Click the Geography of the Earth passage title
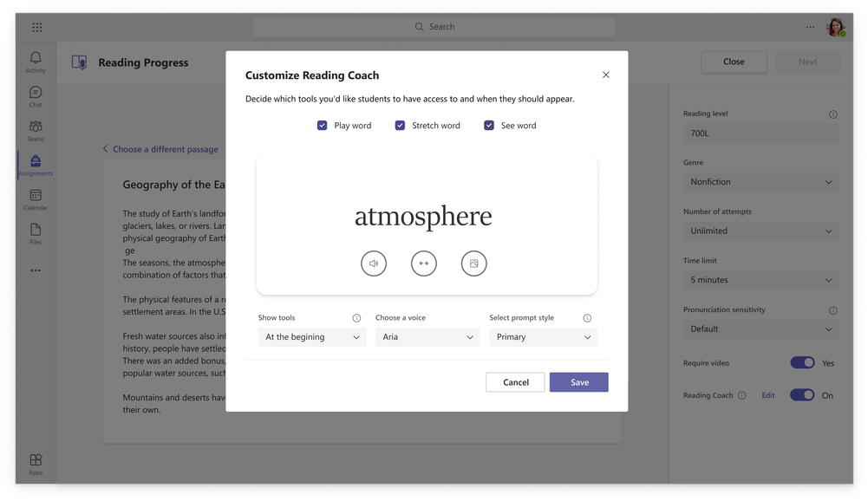This screenshot has height=501, width=868. tap(173, 185)
